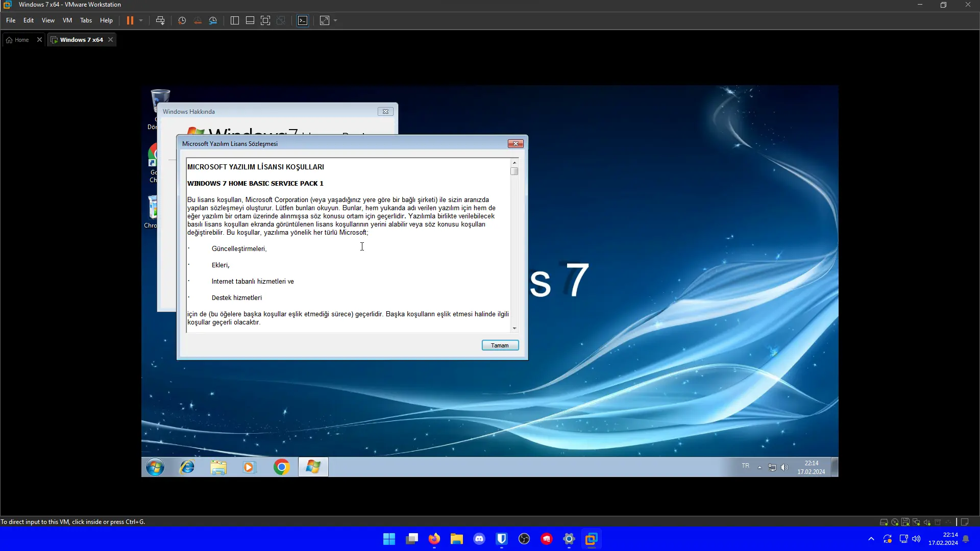Open the File menu

coord(11,20)
